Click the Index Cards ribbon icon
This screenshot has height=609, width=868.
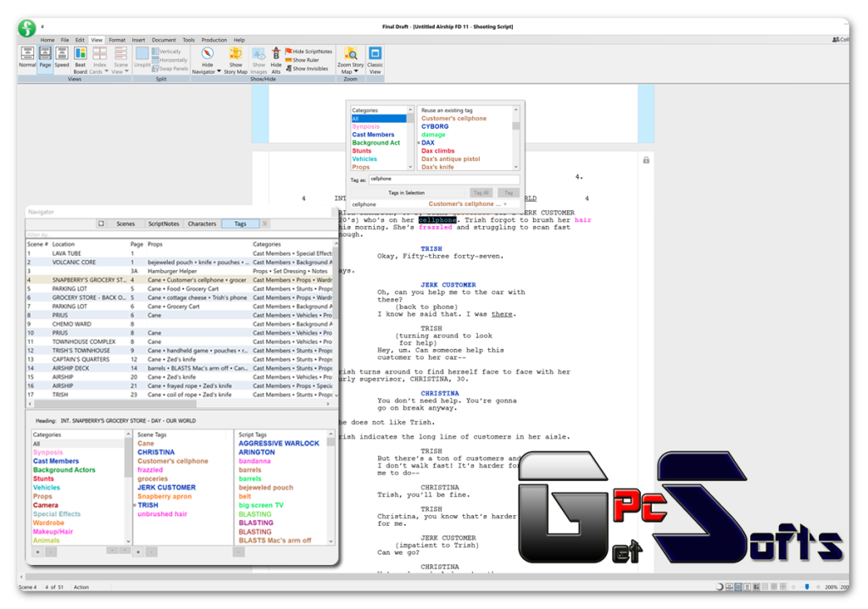[x=99, y=53]
